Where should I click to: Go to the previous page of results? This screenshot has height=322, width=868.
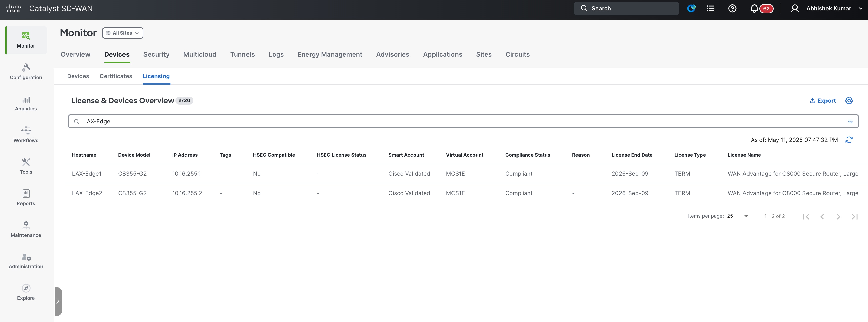pos(822,216)
